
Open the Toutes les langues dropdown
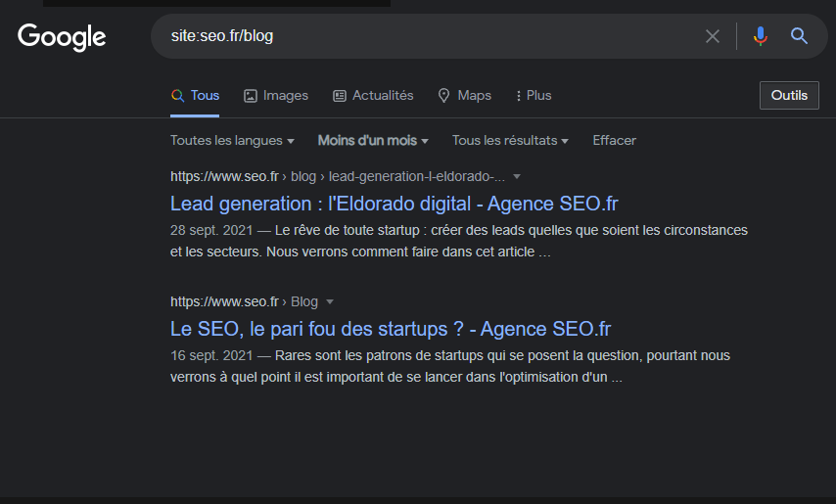(x=232, y=141)
